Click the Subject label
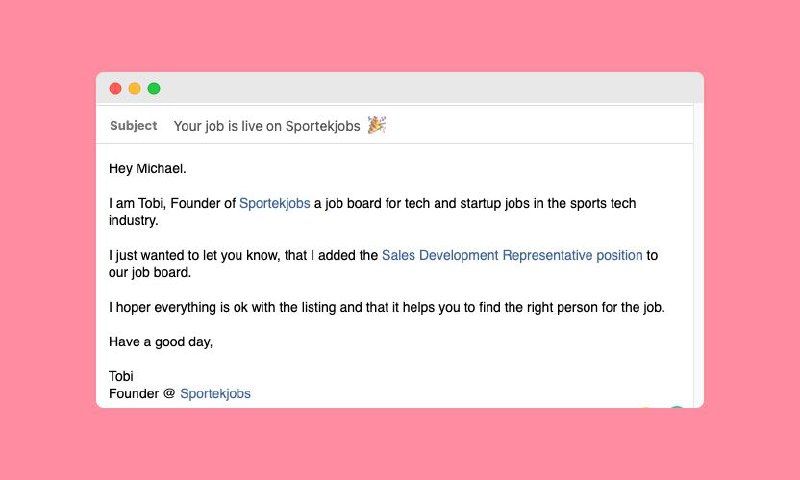 (133, 126)
